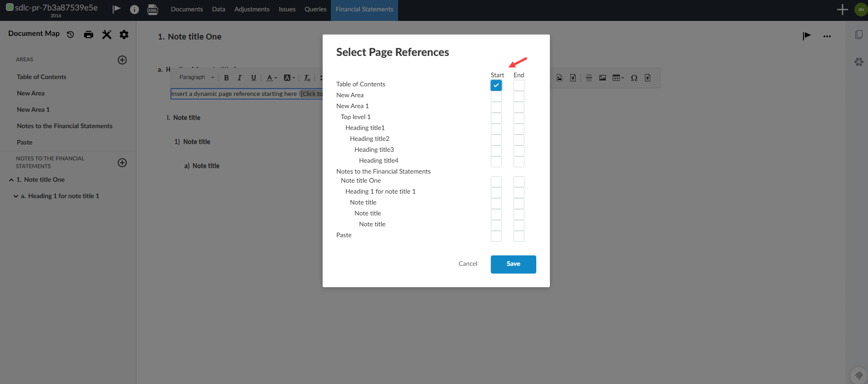Toggle bold formatting in editor toolbar
868x384 pixels.
coord(226,78)
